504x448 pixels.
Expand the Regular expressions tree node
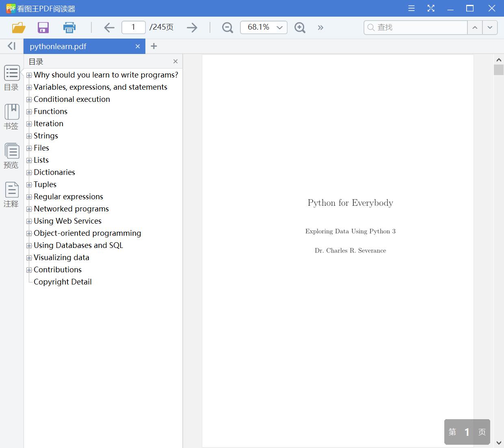(x=29, y=197)
